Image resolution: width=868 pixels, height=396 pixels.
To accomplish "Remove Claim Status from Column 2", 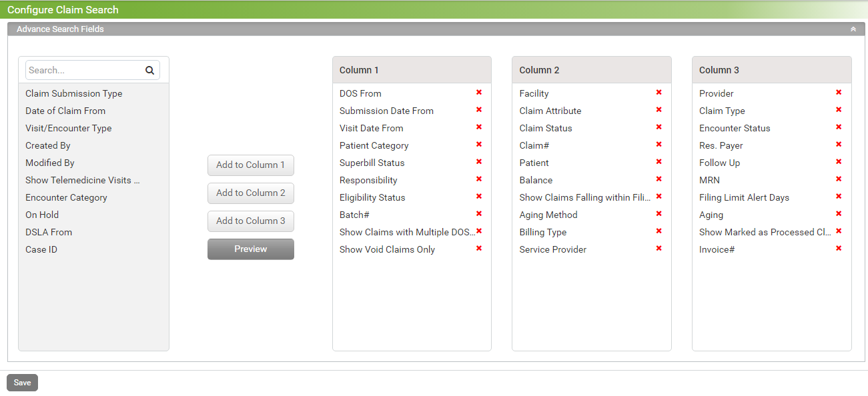I will (x=659, y=128).
